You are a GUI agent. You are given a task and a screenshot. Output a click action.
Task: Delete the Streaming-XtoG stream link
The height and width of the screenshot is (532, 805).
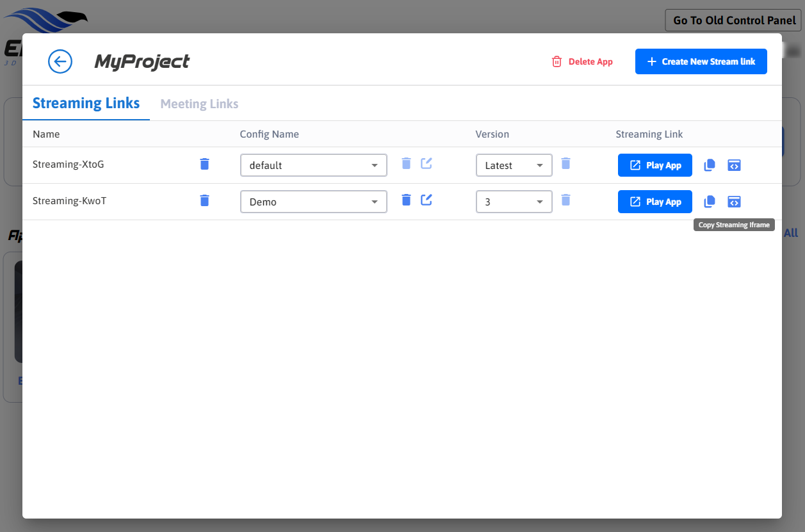204,164
